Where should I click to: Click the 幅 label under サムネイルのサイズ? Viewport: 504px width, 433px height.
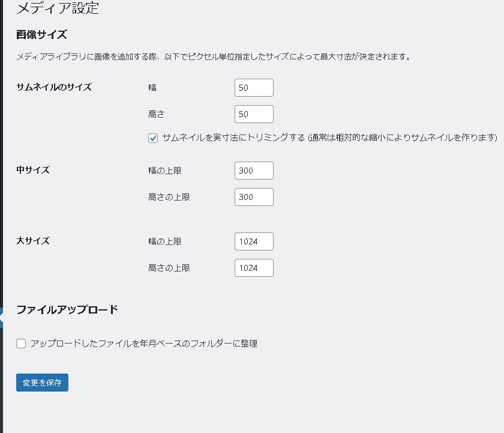tap(152, 88)
